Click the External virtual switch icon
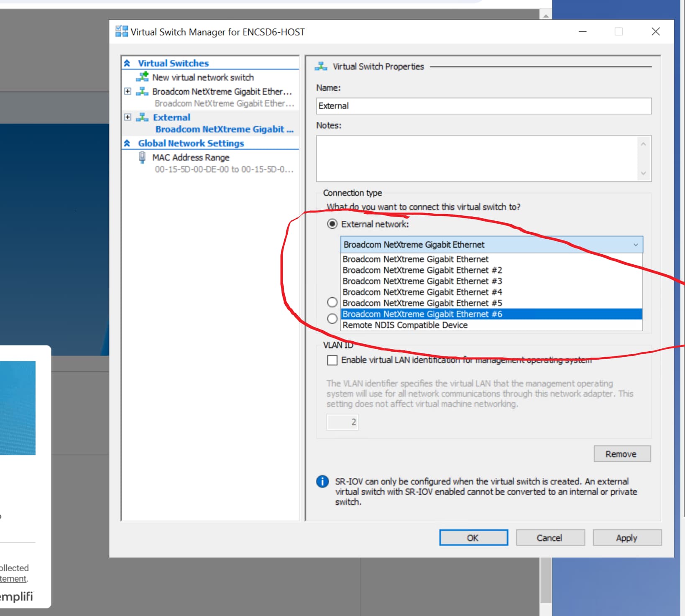The height and width of the screenshot is (616, 685). (x=143, y=118)
